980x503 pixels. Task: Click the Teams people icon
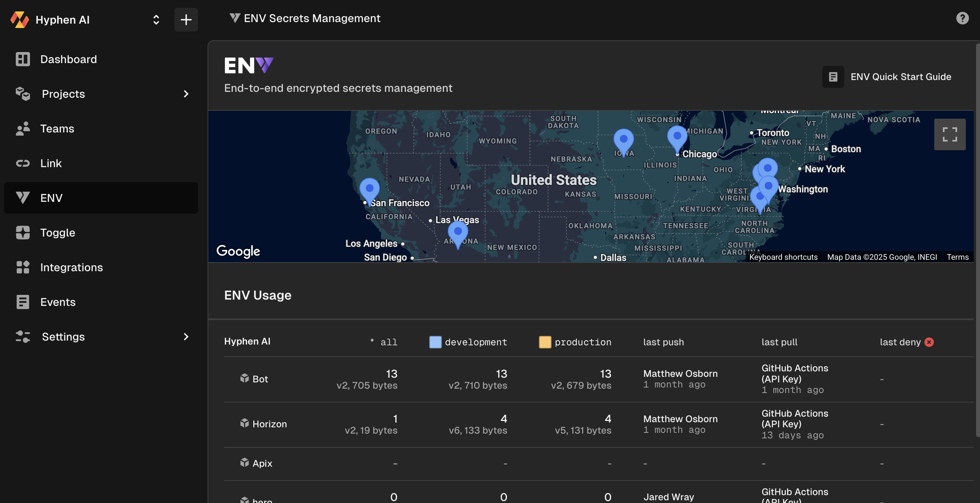tap(22, 129)
